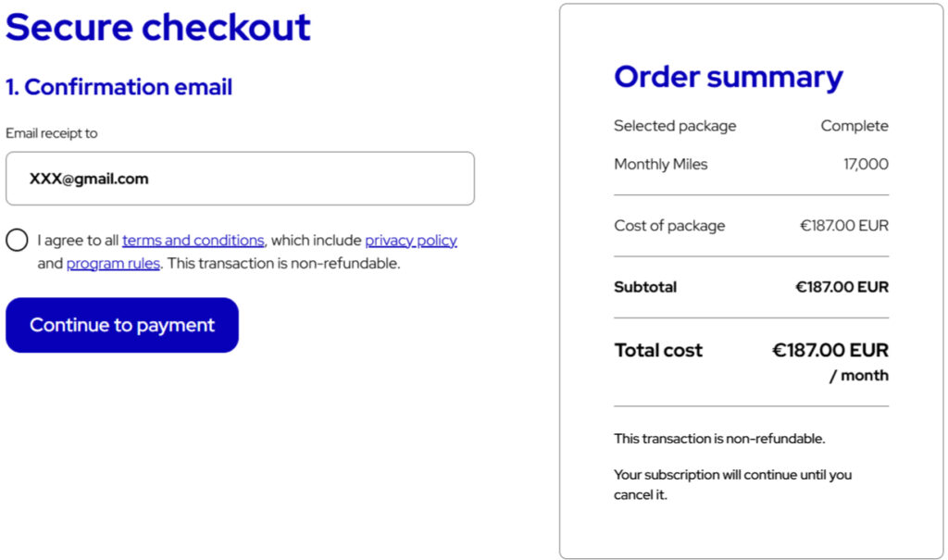Click the Selected package label
Image resolution: width=948 pixels, height=560 pixels.
675,126
